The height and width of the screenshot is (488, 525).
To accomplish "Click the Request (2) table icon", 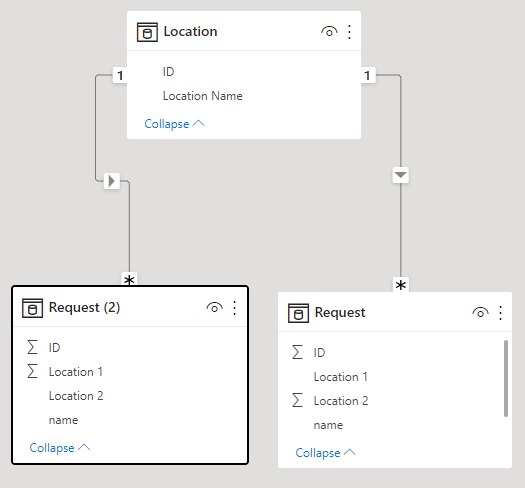I will coord(32,308).
